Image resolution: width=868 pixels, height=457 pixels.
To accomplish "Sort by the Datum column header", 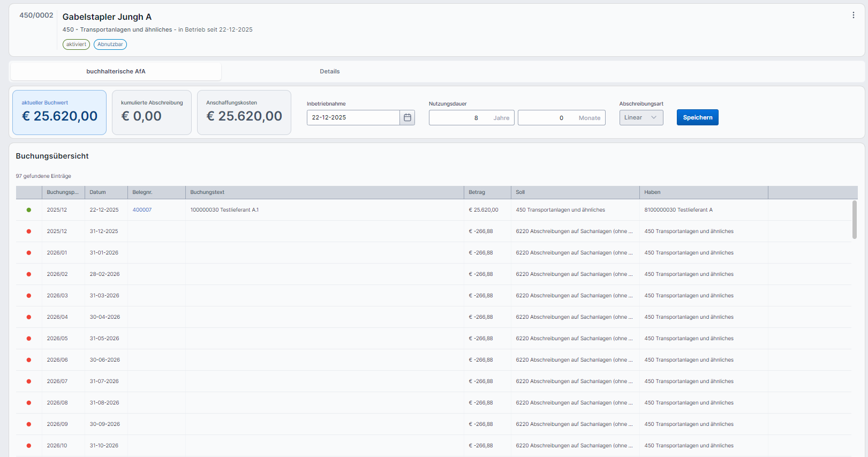I will (98, 192).
